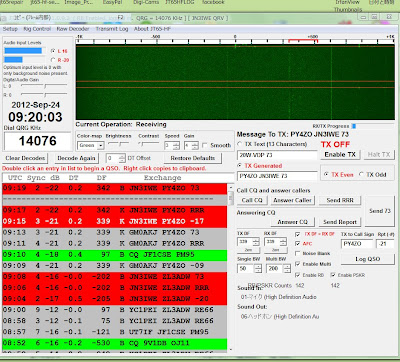The height and width of the screenshot is (362, 400).
Task: Increase the Multi BW stepper
Action: click(287, 266)
